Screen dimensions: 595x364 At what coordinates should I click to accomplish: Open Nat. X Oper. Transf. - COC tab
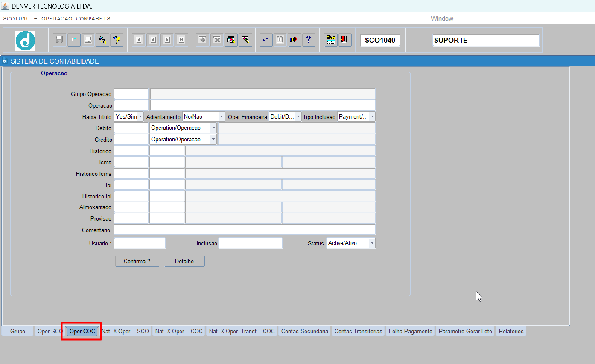pyautogui.click(x=242, y=331)
